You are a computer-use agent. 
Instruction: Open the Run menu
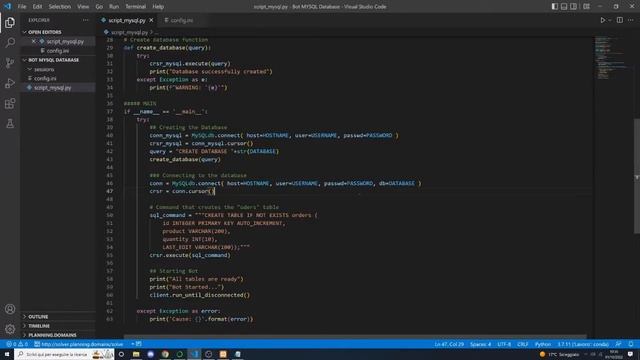(x=114, y=7)
